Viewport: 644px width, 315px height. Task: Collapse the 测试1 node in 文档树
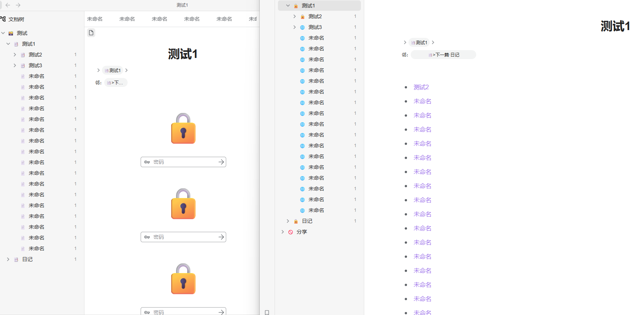(x=8, y=44)
